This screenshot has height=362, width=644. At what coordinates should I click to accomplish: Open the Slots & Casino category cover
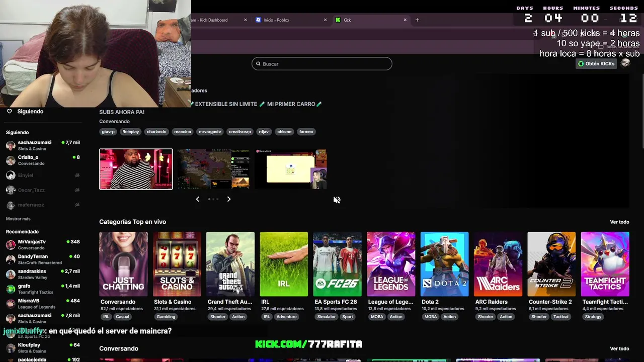tap(177, 264)
